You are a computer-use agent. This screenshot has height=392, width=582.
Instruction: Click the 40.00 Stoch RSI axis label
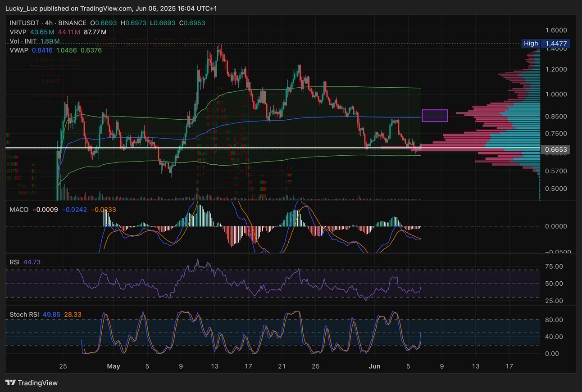(554, 337)
